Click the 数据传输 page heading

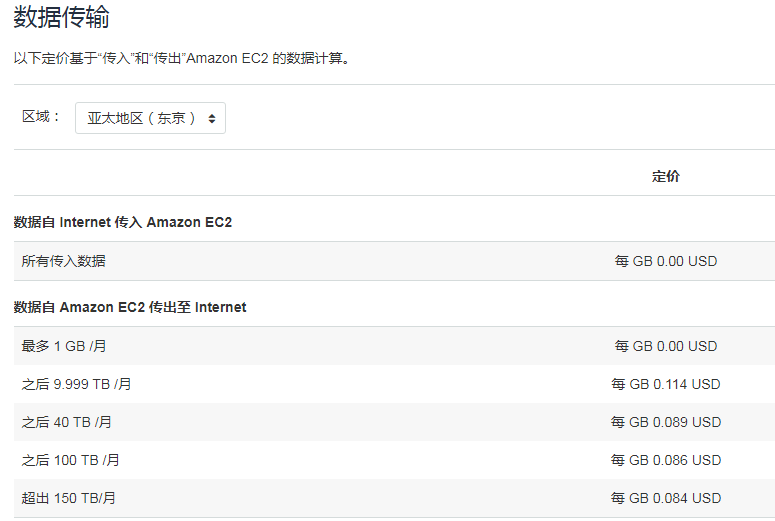(62, 17)
